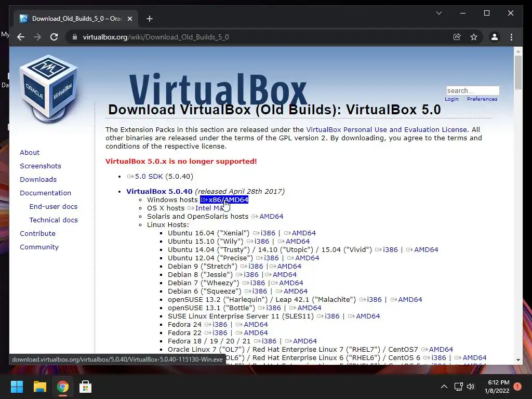Download Solaris and OpenSolaris hosts AMD64
Viewport: 532px width, 399px height.
click(x=268, y=217)
